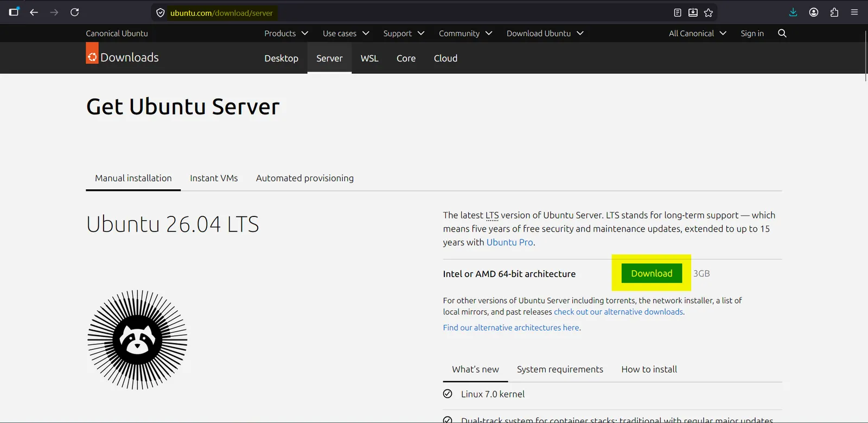Click the browser forward arrow
The width and height of the screenshot is (868, 423).
coord(54,12)
